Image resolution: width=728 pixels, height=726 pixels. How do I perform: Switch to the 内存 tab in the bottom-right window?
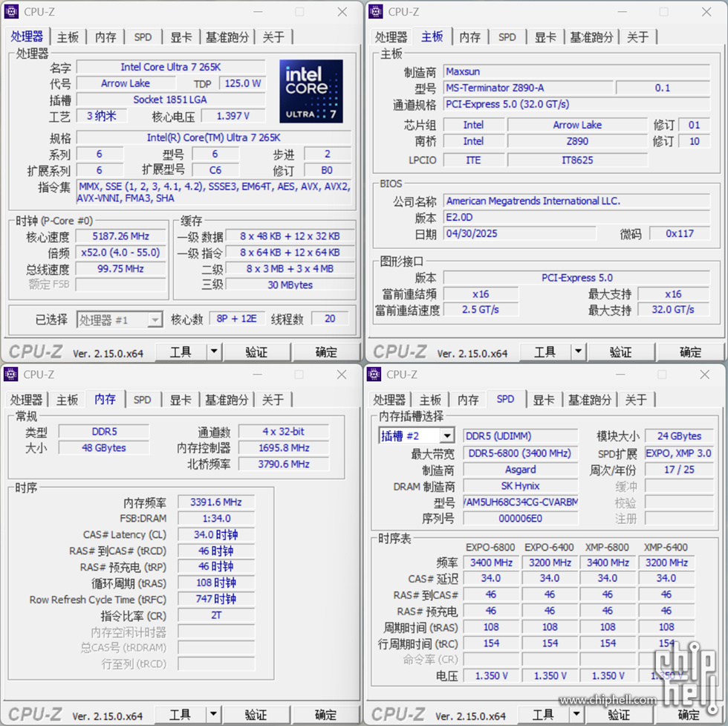click(468, 400)
